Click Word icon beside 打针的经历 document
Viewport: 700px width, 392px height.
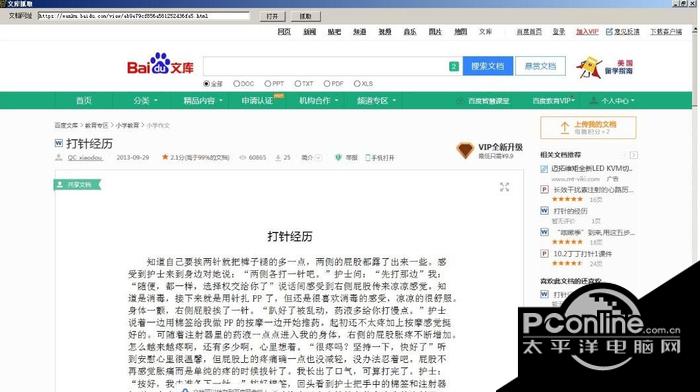544,211
